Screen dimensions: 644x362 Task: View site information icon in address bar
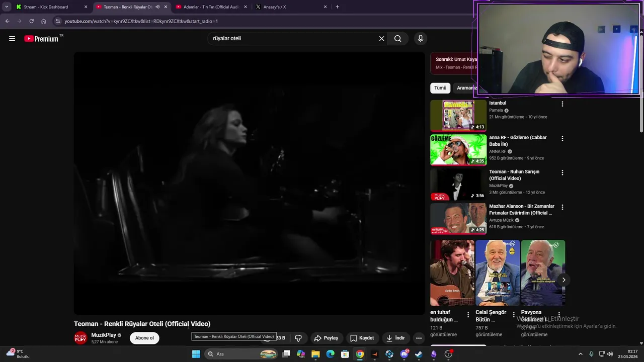pos(58,21)
